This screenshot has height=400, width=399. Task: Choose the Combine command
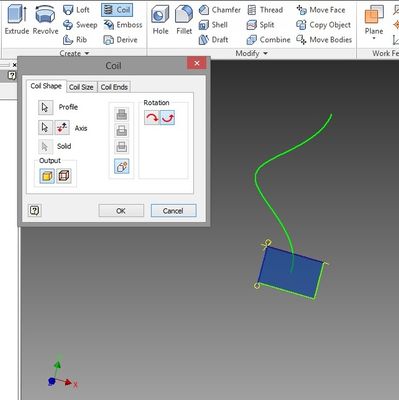point(268,40)
